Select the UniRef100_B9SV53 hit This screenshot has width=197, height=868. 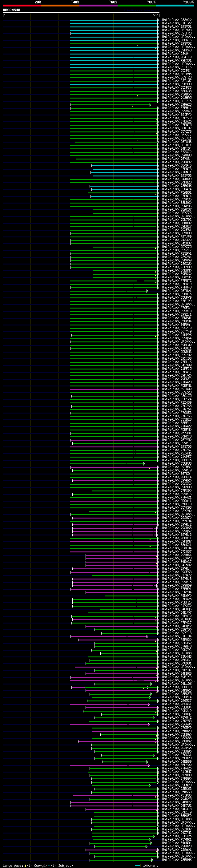tap(177, 176)
